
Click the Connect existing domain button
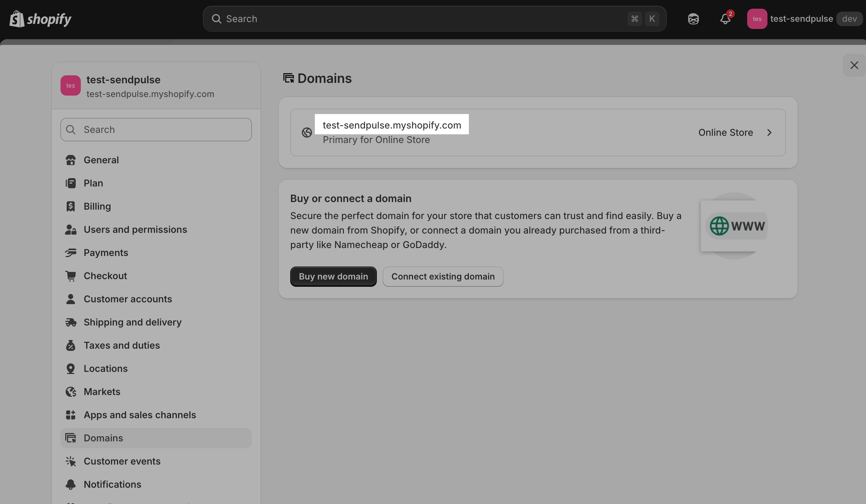point(443,277)
